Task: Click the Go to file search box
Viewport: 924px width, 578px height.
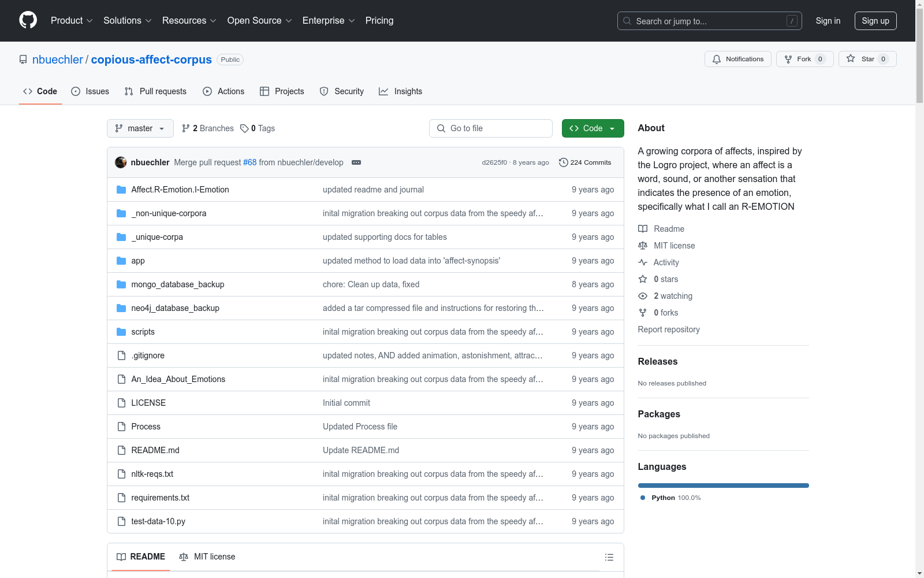Action: (x=491, y=128)
